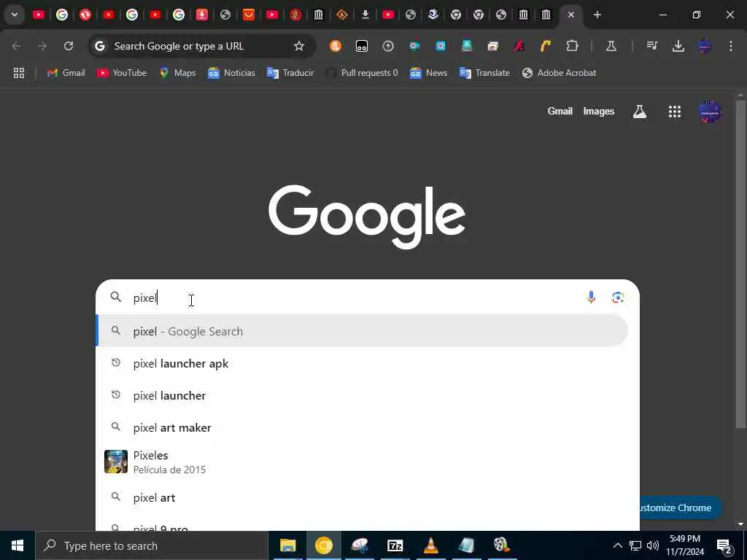
Task: Open the Adobe Acrobat bookmark
Action: (560, 73)
